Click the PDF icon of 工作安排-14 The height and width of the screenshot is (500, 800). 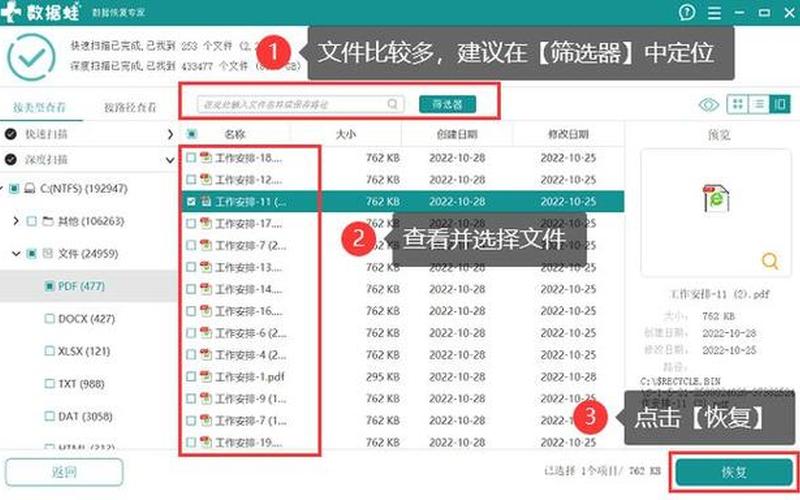206,289
